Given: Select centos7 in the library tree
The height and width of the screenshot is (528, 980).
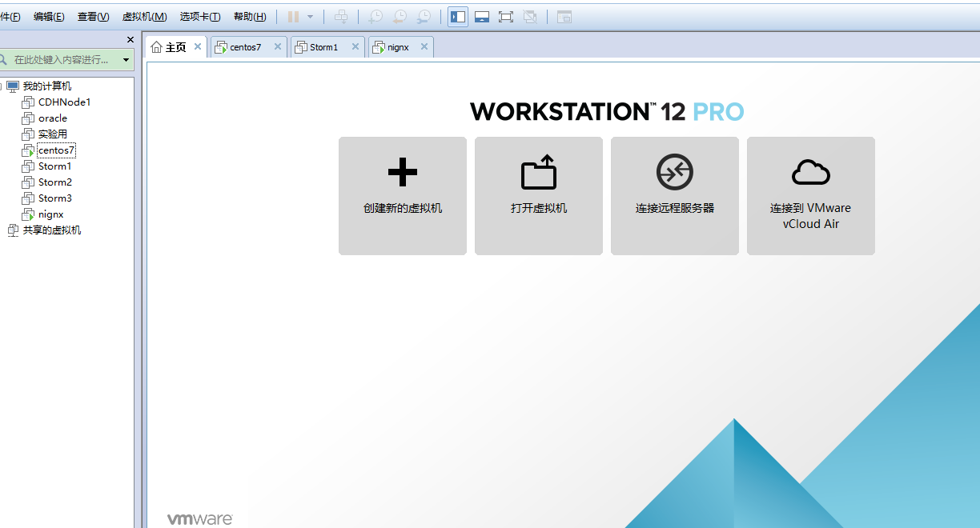Looking at the screenshot, I should [56, 150].
